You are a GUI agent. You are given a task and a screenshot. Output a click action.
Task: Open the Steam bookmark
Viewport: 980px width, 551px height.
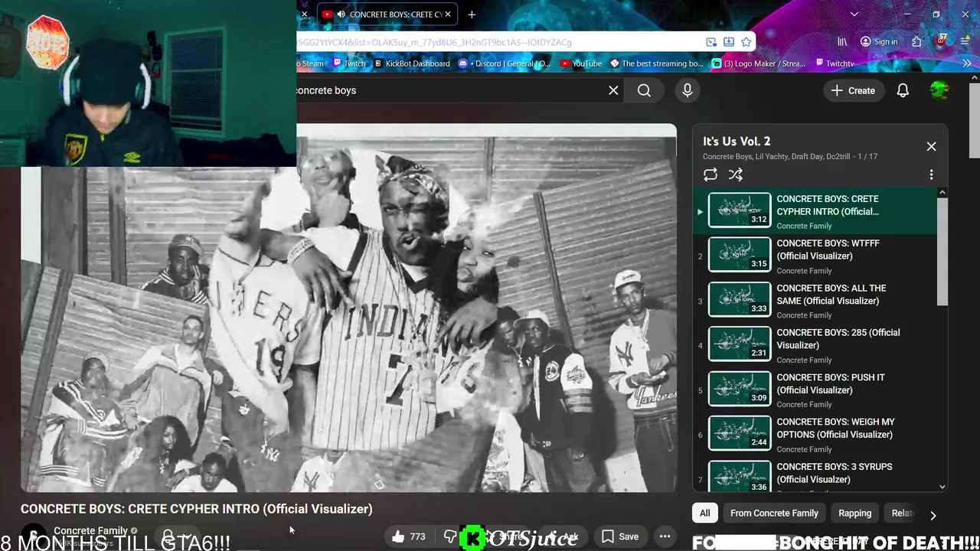(311, 64)
